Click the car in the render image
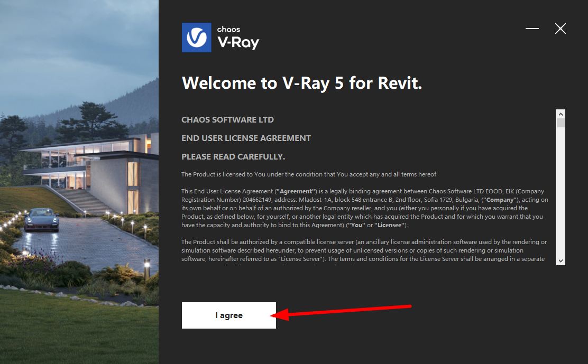The height and width of the screenshot is (364, 588). 42,220
